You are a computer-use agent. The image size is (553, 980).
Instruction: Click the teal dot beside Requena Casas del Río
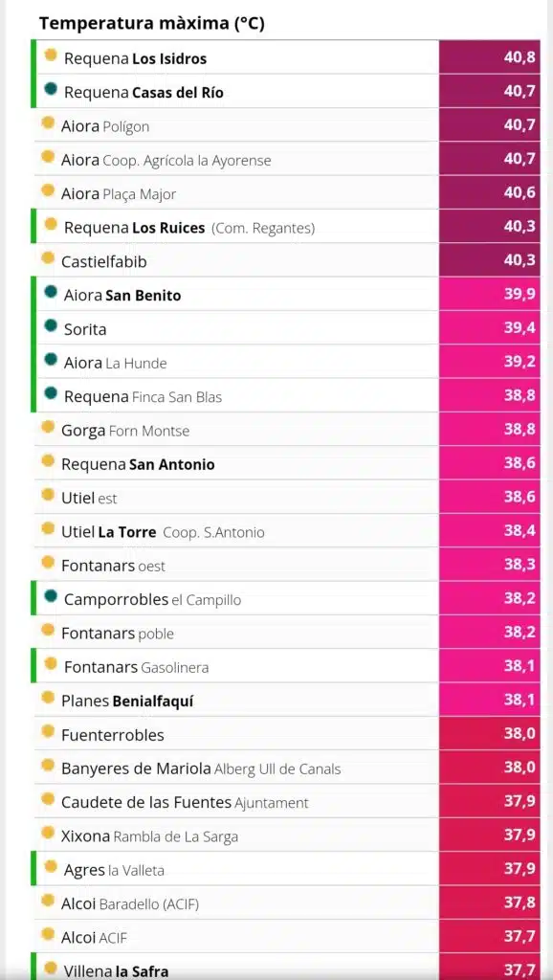pos(51,89)
